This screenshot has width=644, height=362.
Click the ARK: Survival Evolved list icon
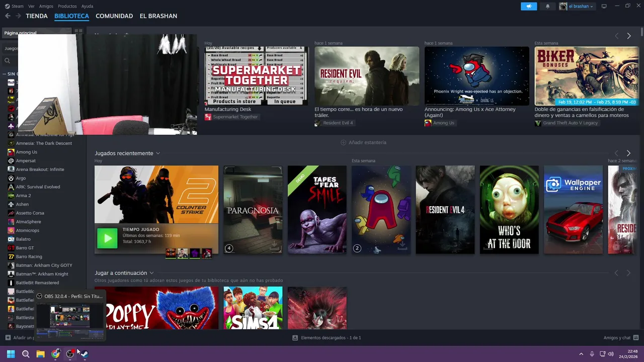pyautogui.click(x=11, y=187)
